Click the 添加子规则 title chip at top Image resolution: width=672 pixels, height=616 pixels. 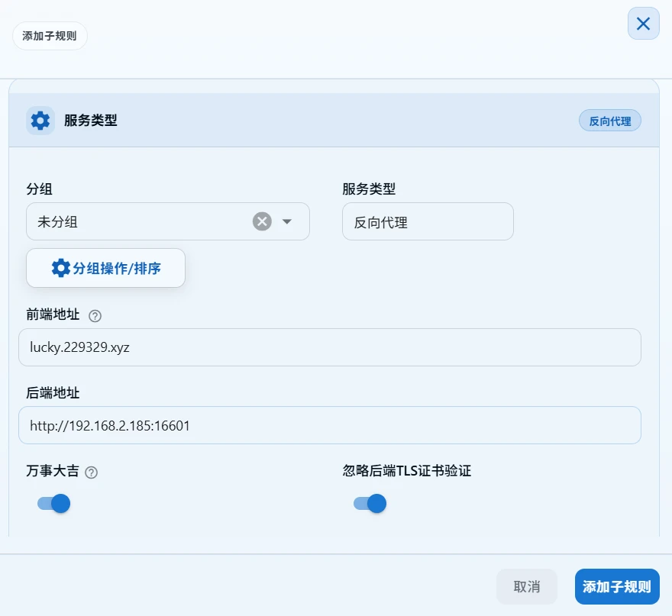50,36
